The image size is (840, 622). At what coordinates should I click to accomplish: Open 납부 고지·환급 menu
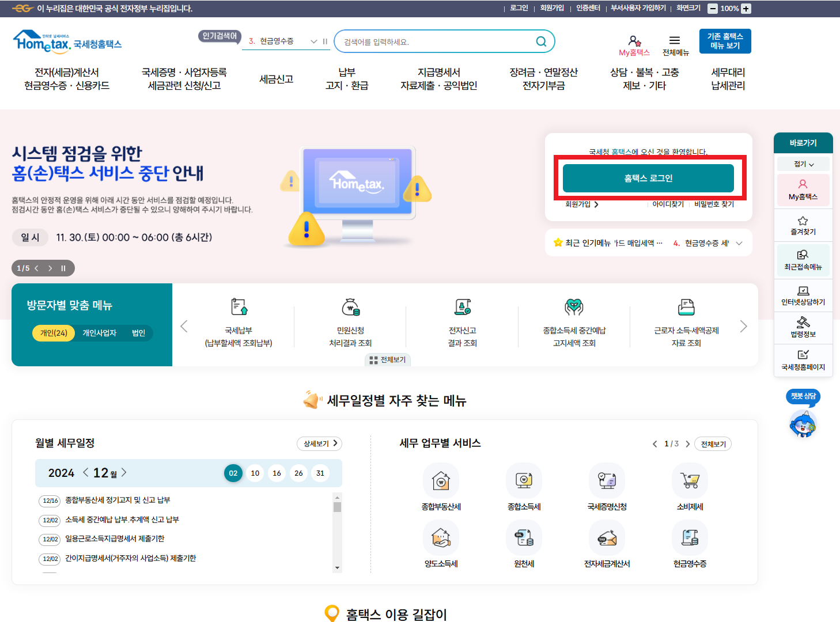click(x=347, y=79)
